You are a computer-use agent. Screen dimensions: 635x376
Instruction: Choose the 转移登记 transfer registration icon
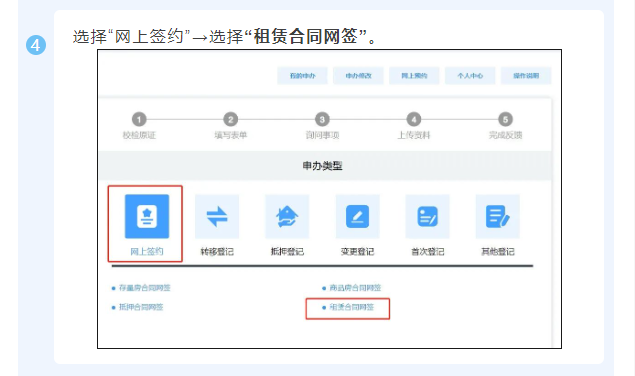tap(217, 216)
